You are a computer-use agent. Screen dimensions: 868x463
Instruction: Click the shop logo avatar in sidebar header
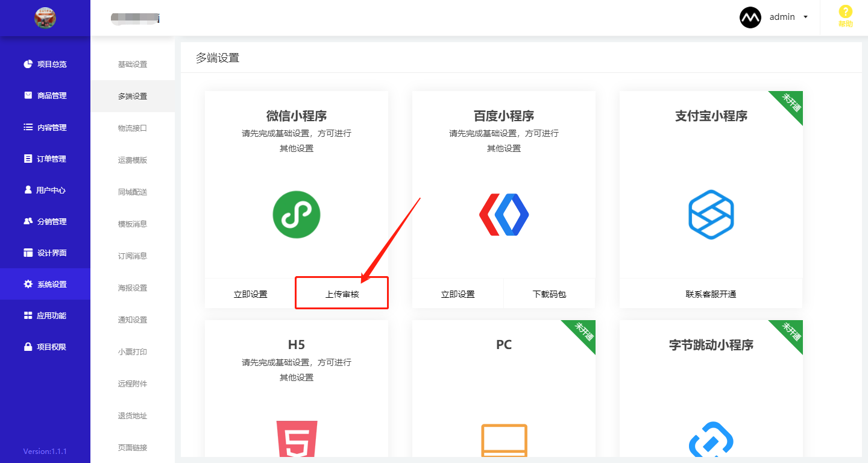pyautogui.click(x=45, y=17)
